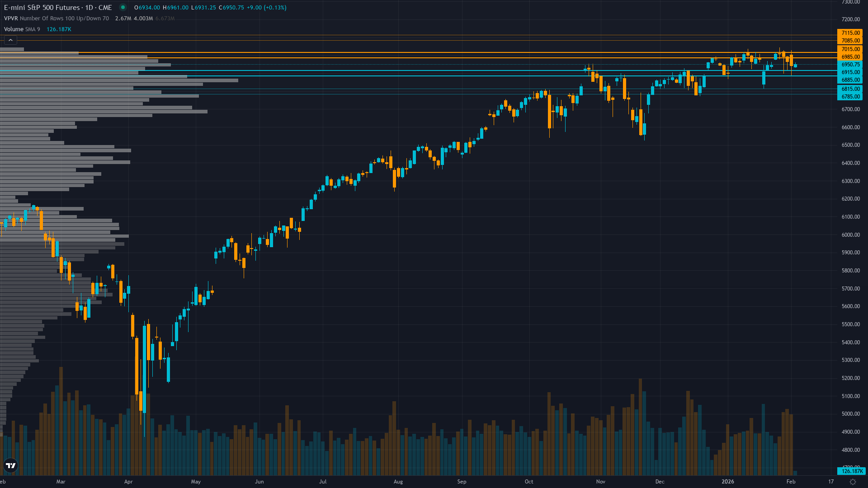The image size is (868, 488).
Task: Click the orange 7015.00 level tag
Action: point(850,49)
